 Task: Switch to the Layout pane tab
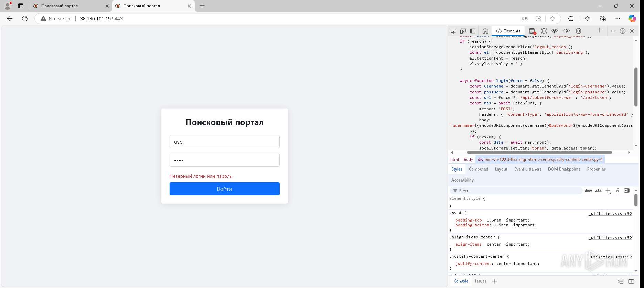click(501, 169)
